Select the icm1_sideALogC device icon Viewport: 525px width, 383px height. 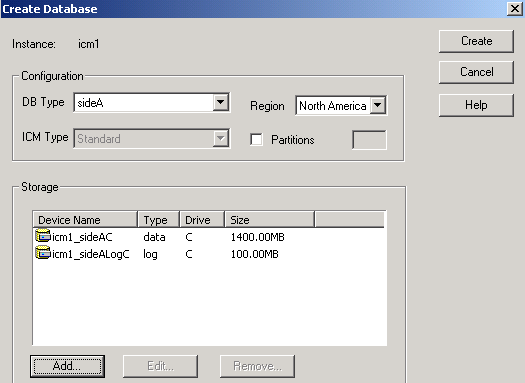[x=43, y=253]
